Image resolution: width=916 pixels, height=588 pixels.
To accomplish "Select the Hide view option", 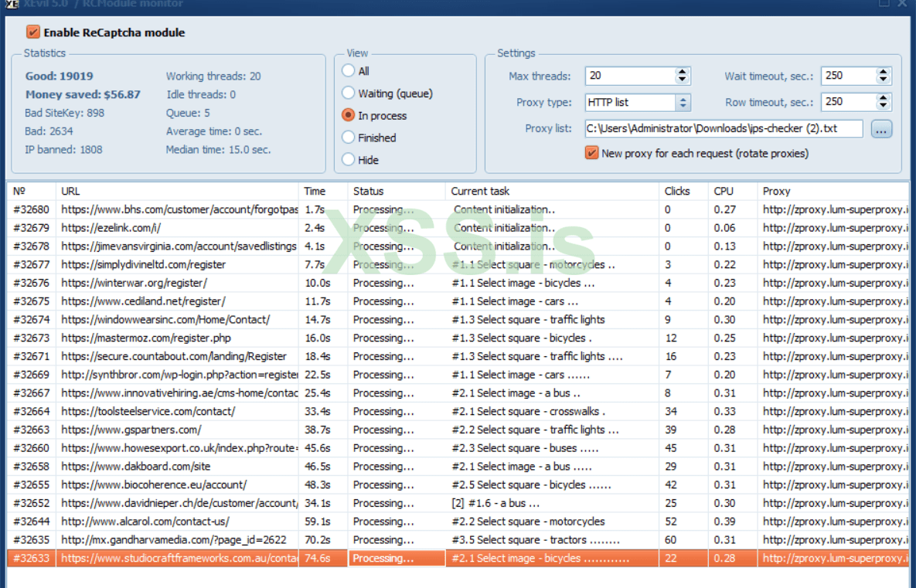I will (x=349, y=160).
